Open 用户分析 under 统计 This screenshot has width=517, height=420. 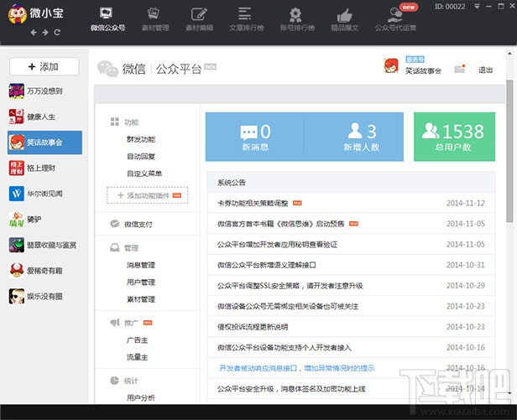[141, 398]
